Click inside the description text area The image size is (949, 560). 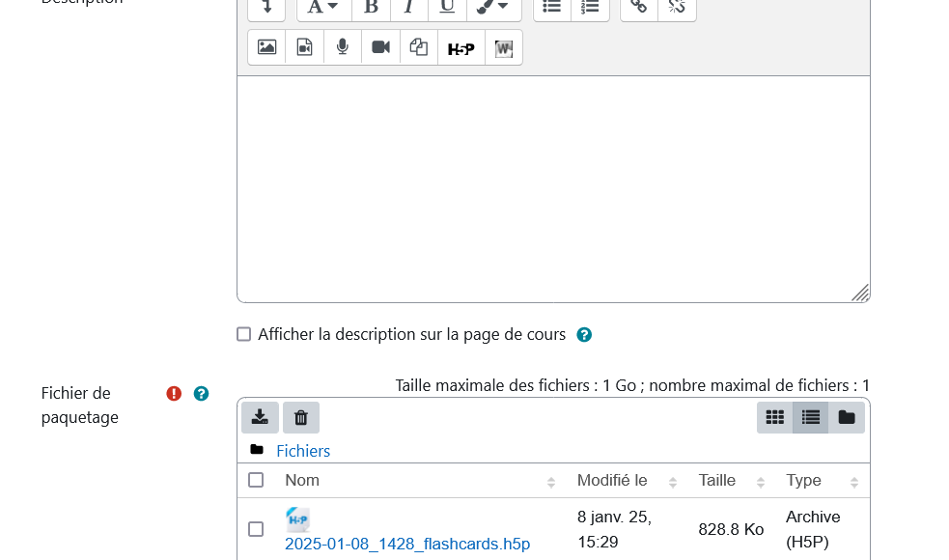[x=553, y=189]
